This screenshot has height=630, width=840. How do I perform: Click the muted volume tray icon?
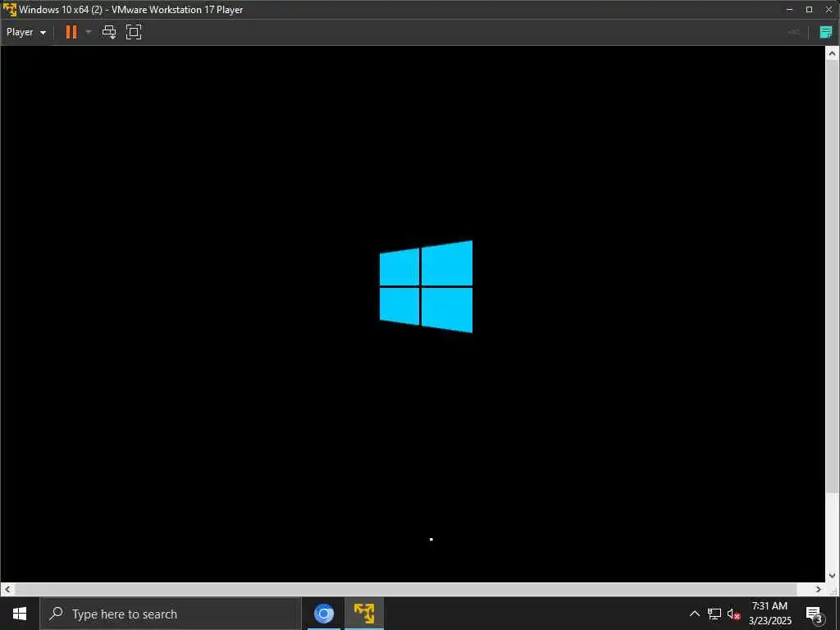pyautogui.click(x=733, y=614)
